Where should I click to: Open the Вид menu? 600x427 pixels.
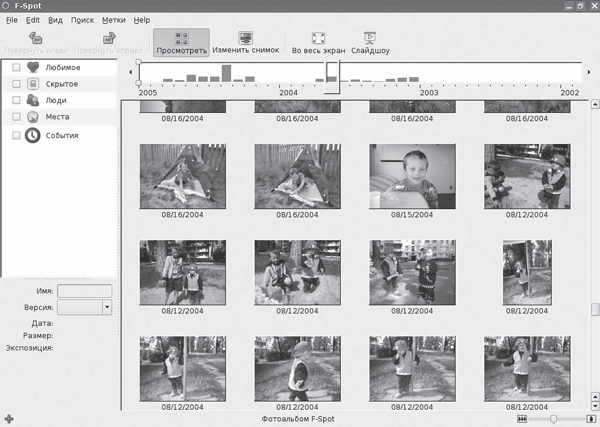click(57, 20)
